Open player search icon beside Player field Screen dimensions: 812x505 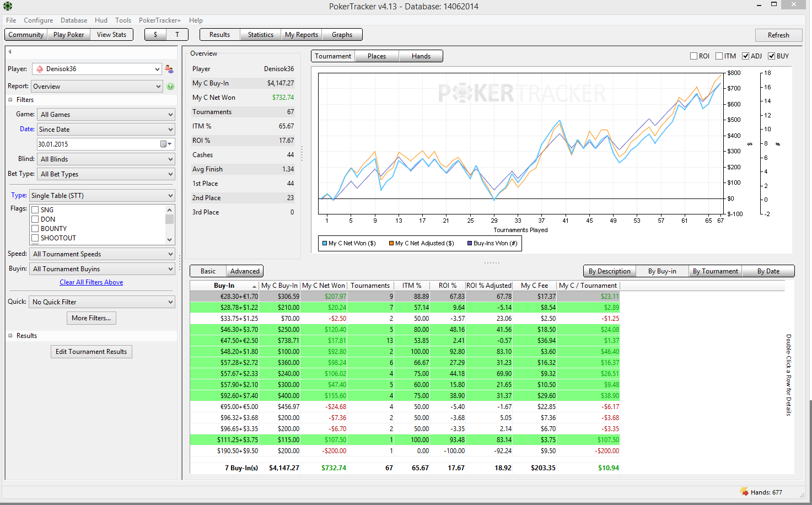point(169,69)
